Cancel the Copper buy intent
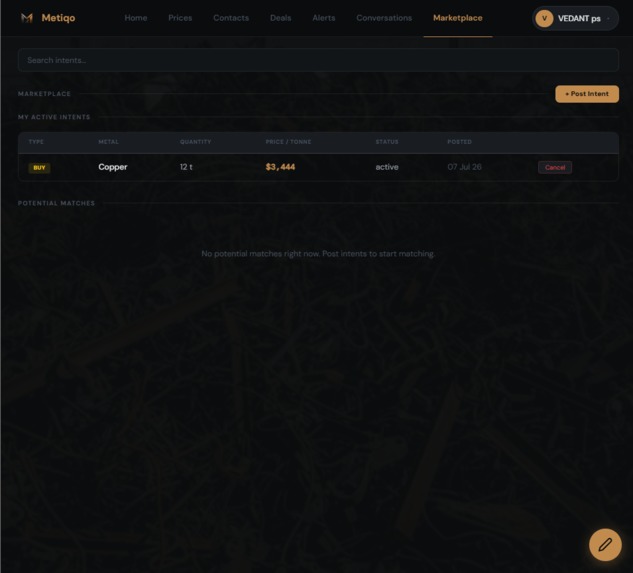This screenshot has height=573, width=633. click(555, 167)
